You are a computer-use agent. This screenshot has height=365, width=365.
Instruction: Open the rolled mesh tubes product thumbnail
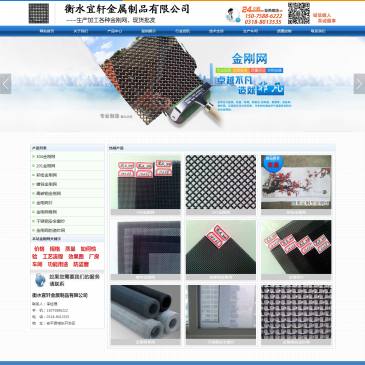point(146,312)
